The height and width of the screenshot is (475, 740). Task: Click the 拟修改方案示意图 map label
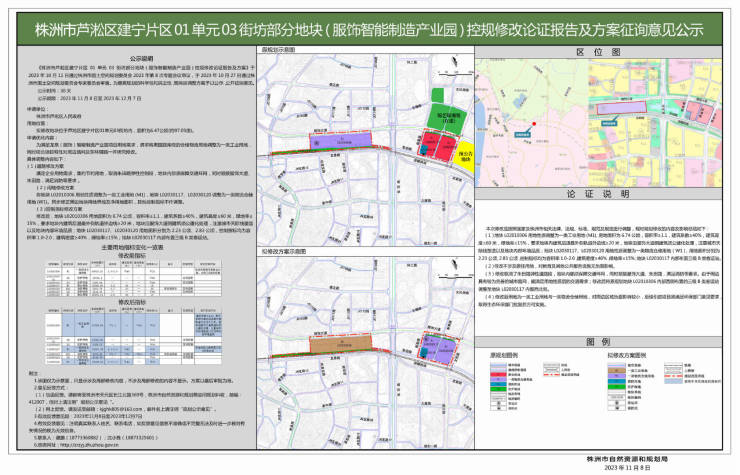(284, 252)
